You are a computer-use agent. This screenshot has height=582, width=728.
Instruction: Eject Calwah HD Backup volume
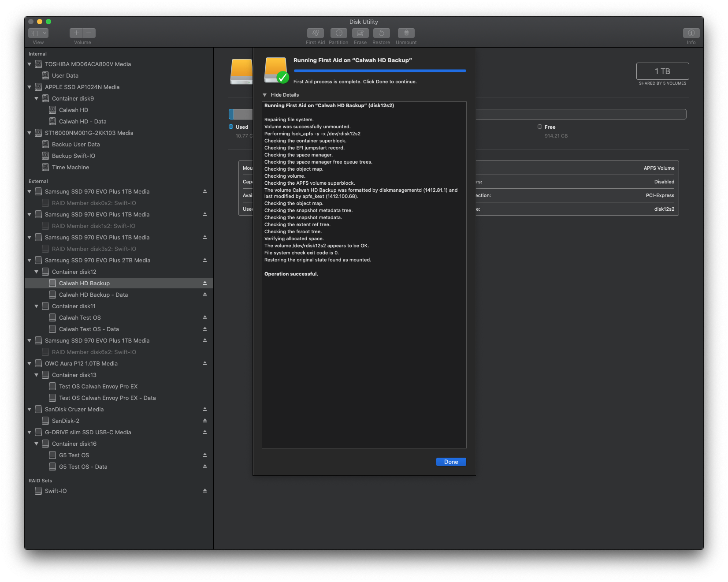pos(205,283)
